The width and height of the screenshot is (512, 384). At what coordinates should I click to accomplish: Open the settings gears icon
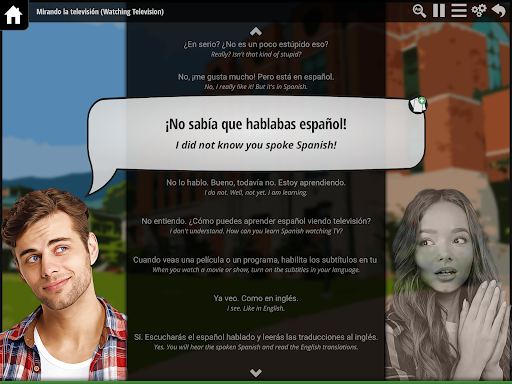pos(479,11)
